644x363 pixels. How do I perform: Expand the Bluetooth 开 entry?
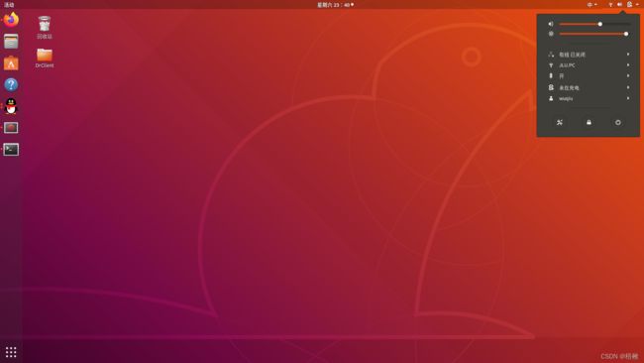point(589,76)
